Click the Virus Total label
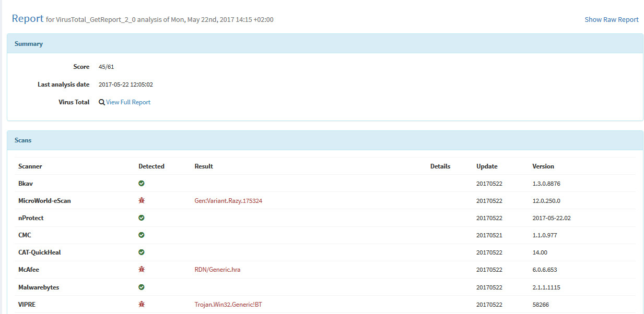The height and width of the screenshot is (314, 644). (74, 102)
